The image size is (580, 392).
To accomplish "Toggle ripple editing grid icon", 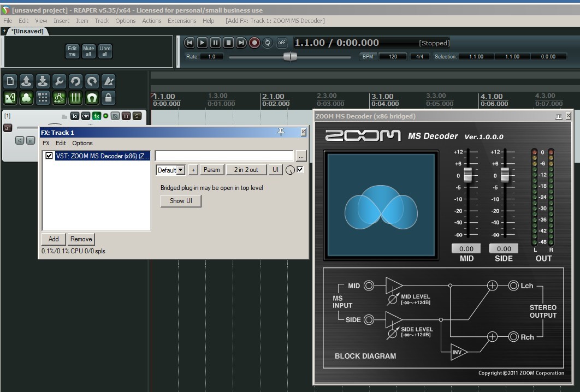I will click(x=43, y=98).
